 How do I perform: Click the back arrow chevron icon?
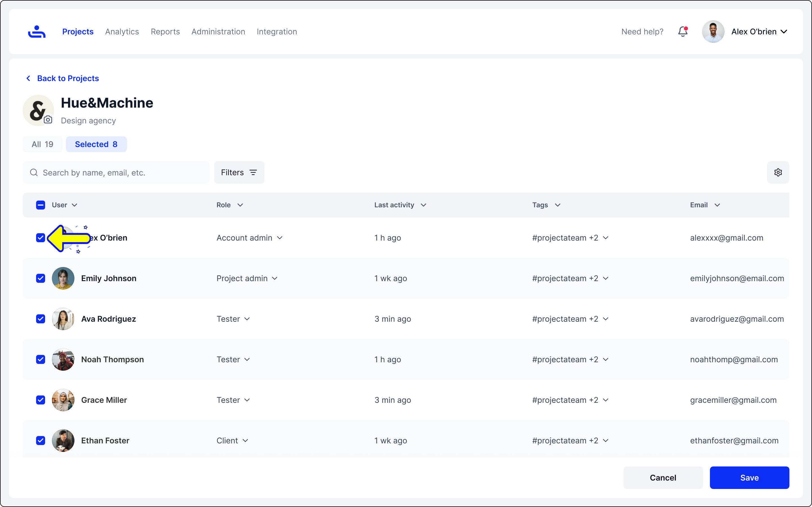coord(28,78)
